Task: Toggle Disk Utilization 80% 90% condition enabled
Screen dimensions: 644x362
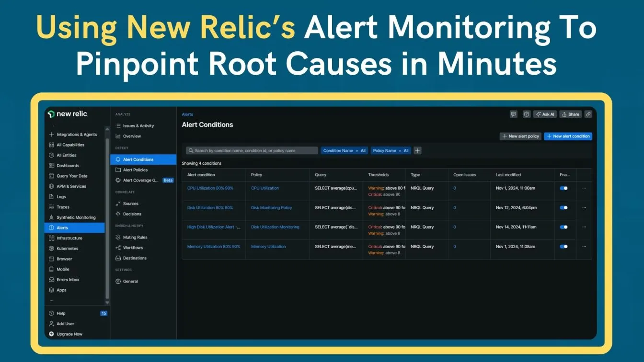Action: click(x=563, y=208)
